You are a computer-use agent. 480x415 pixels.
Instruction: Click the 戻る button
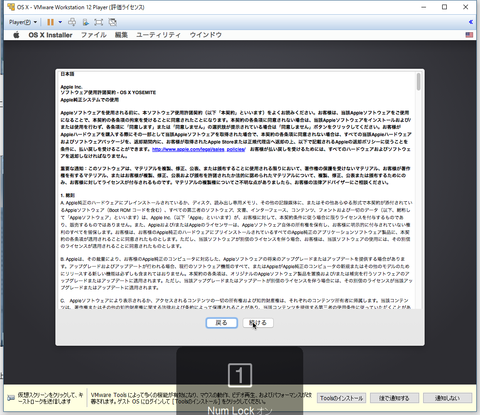tap(222, 323)
